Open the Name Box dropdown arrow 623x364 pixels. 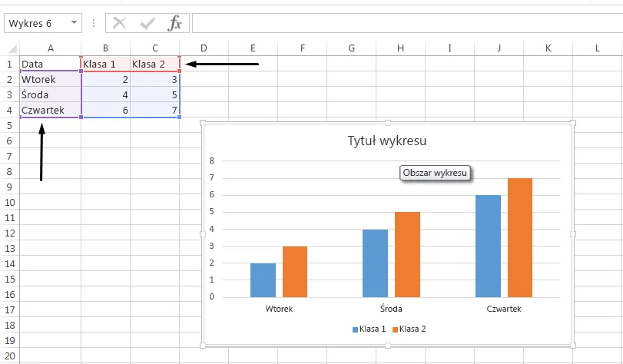click(75, 23)
